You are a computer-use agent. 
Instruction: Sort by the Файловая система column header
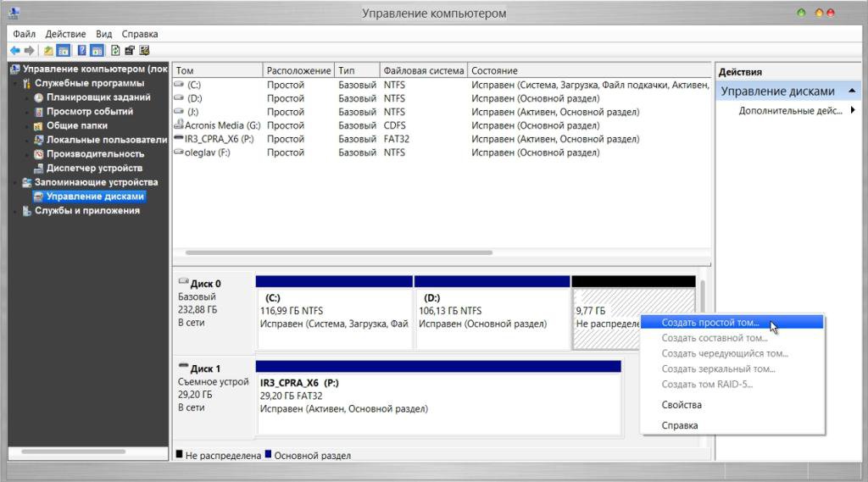[424, 71]
